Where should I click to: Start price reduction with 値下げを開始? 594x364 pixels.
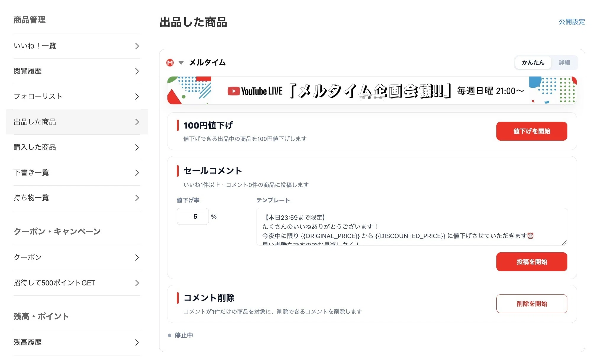coord(532,131)
